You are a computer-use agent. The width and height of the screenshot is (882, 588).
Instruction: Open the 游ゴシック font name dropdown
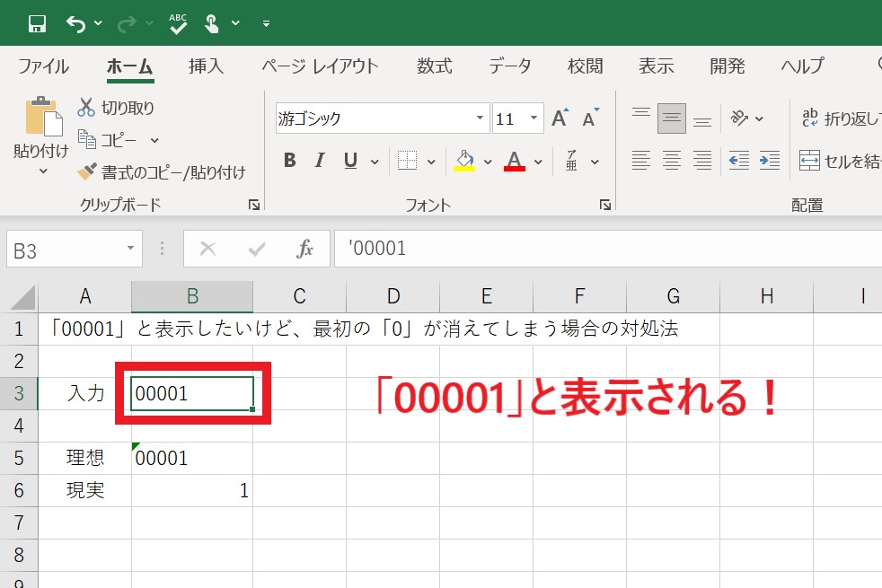[x=480, y=118]
